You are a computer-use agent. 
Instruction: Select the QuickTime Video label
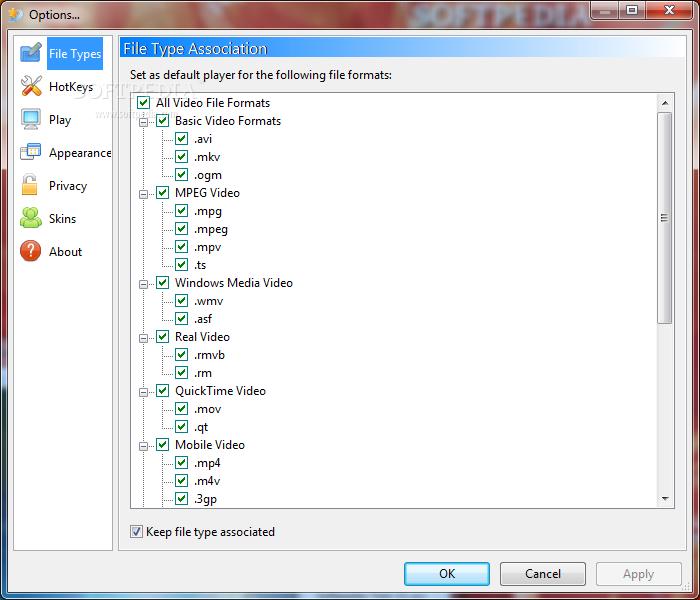(220, 391)
